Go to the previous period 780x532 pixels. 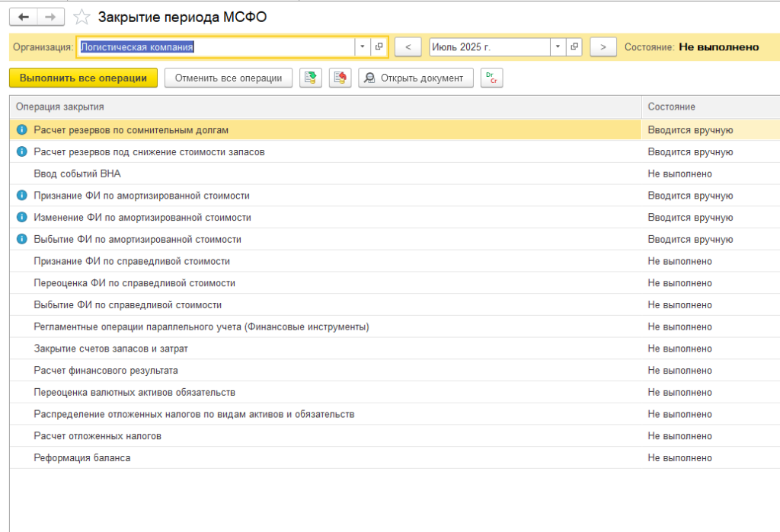[x=408, y=47]
